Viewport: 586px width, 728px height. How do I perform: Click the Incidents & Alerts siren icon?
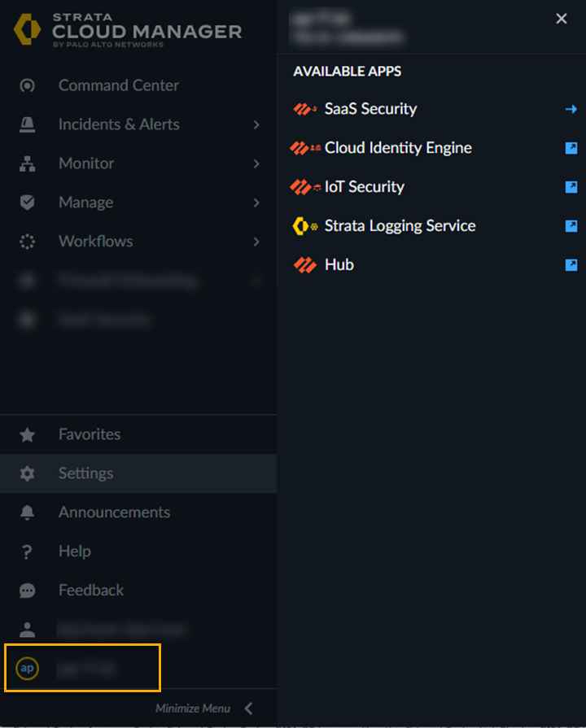point(28,124)
